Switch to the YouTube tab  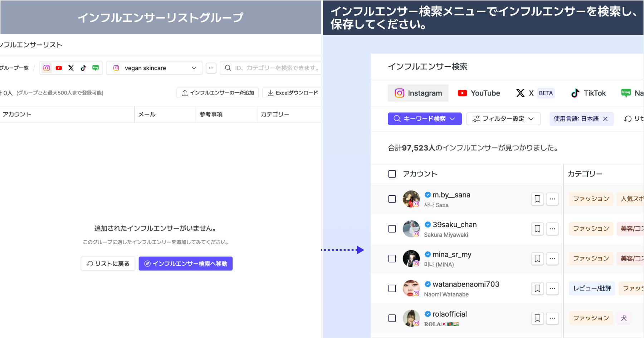479,93
